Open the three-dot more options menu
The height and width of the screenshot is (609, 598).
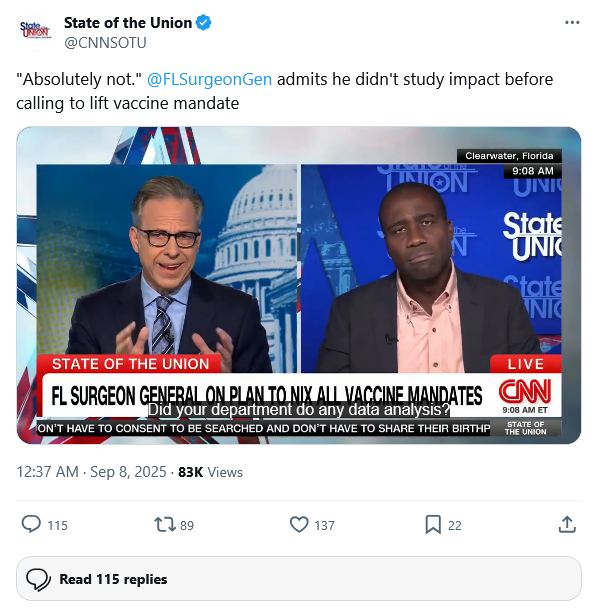572,23
